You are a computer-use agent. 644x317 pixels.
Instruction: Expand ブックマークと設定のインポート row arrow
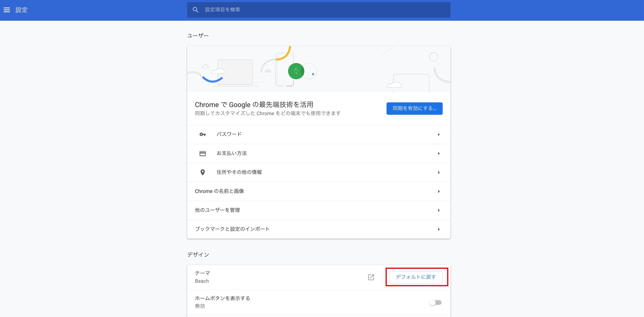439,229
